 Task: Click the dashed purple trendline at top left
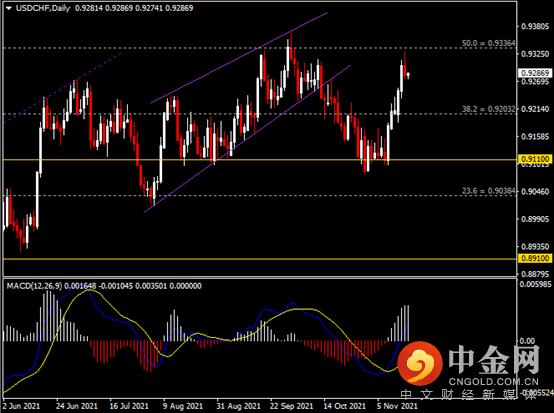[x=63, y=88]
